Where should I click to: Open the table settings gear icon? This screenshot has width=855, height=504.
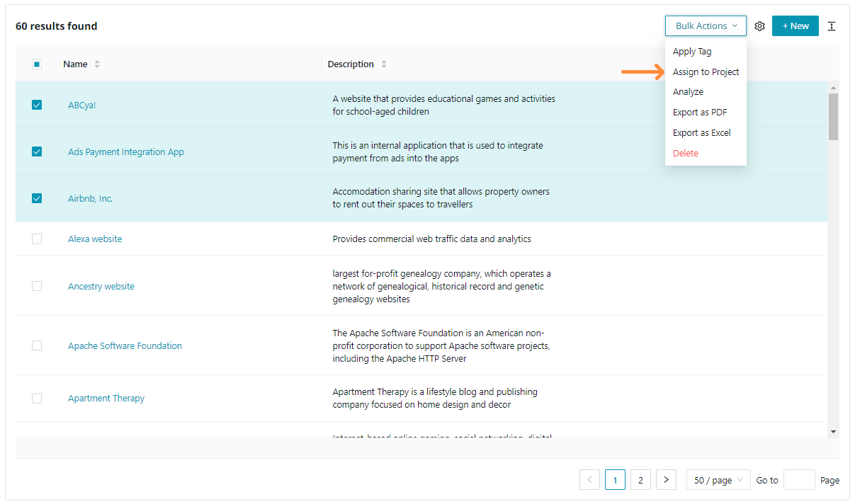(759, 26)
